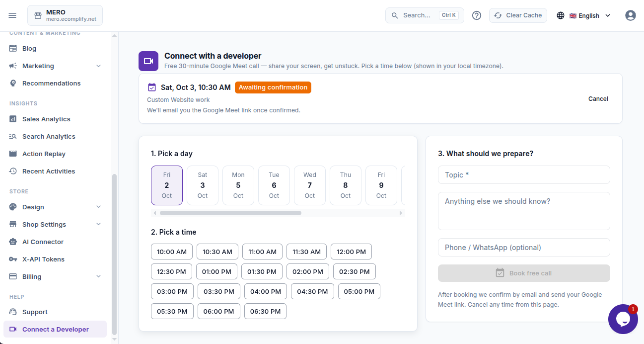The image size is (644, 344).
Task: Click the Clear Cache button
Action: tap(518, 15)
